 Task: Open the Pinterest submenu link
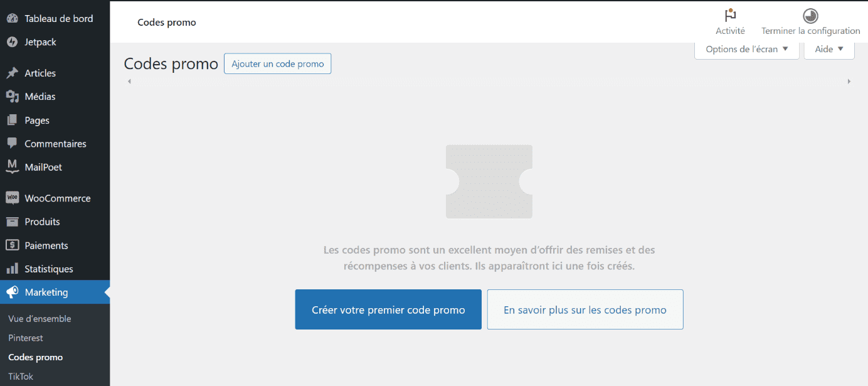coord(26,338)
